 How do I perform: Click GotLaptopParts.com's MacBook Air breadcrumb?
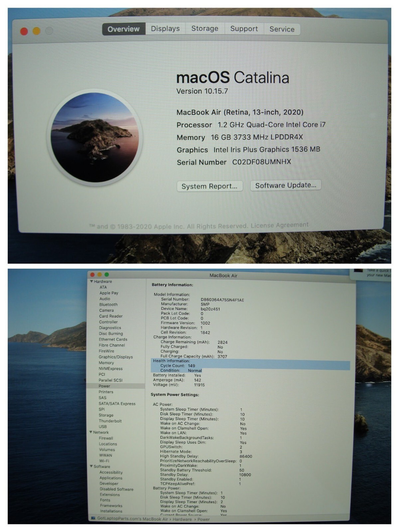(132, 519)
